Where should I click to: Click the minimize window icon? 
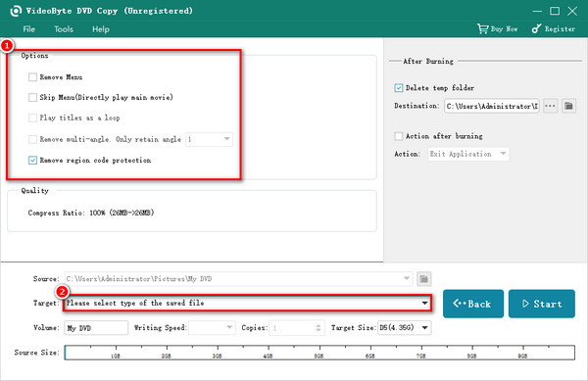pyautogui.click(x=537, y=11)
